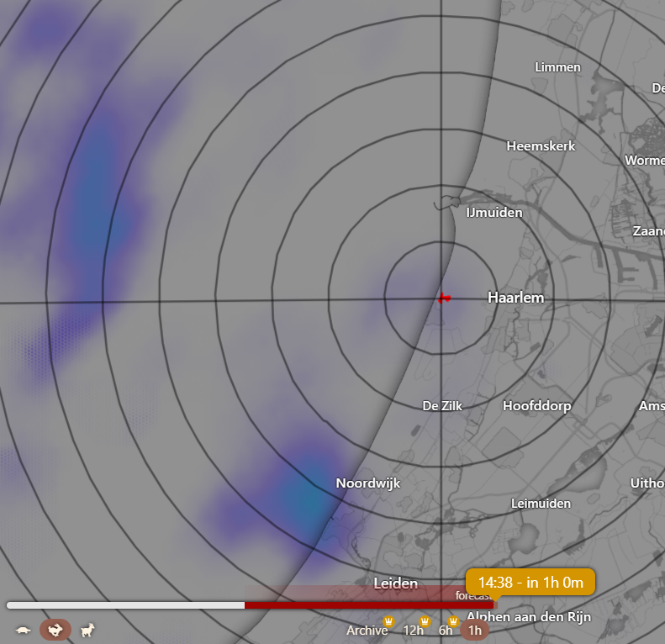Click the white past portion of the timeline
Viewport: 665px width, 644px height.
125,605
